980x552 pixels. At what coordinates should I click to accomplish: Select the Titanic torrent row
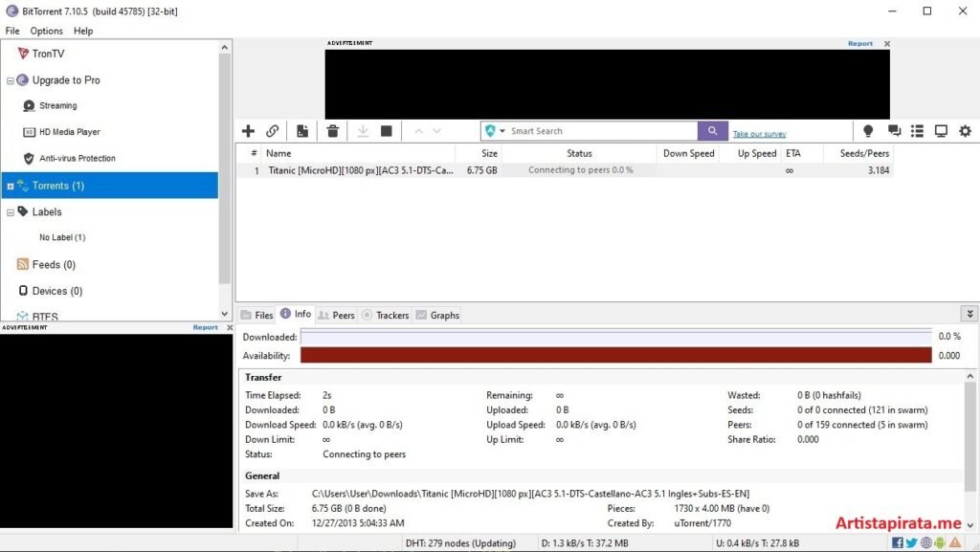383,170
